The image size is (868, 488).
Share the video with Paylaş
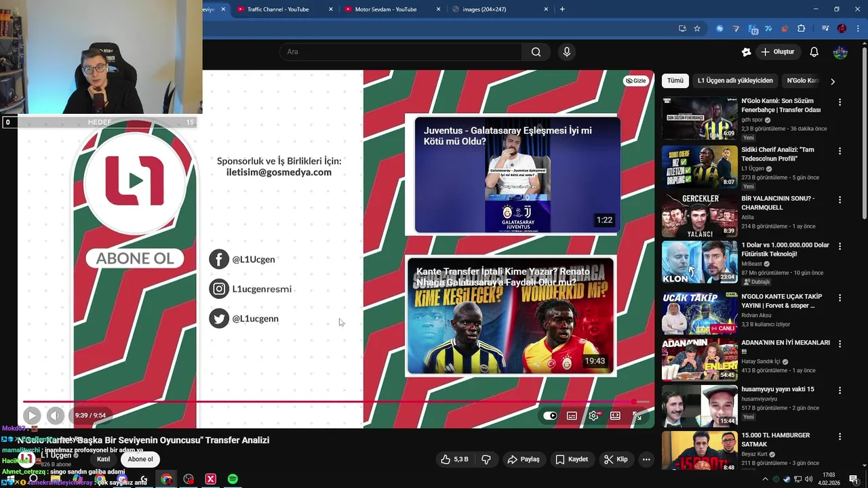point(524,460)
